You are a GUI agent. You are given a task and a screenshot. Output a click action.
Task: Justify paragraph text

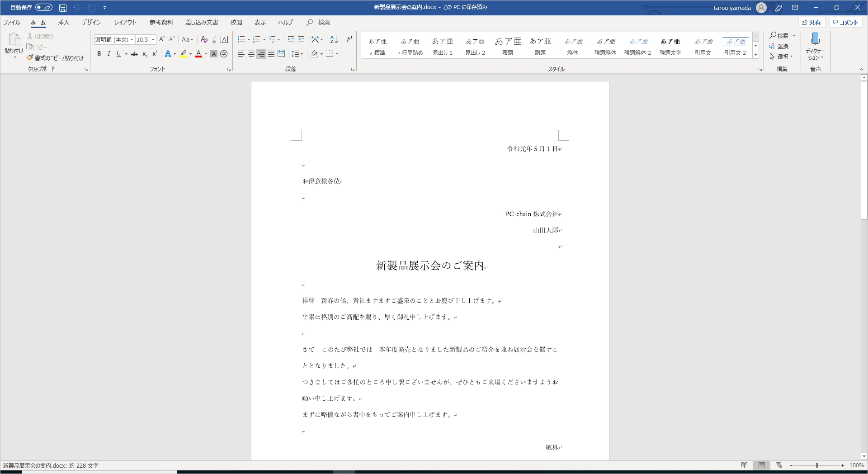(x=271, y=54)
